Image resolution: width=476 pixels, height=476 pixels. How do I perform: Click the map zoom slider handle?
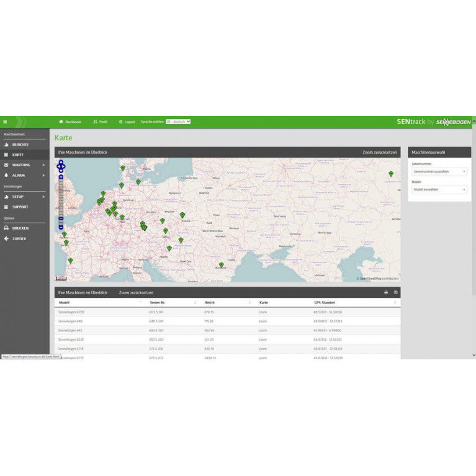[x=61, y=218]
